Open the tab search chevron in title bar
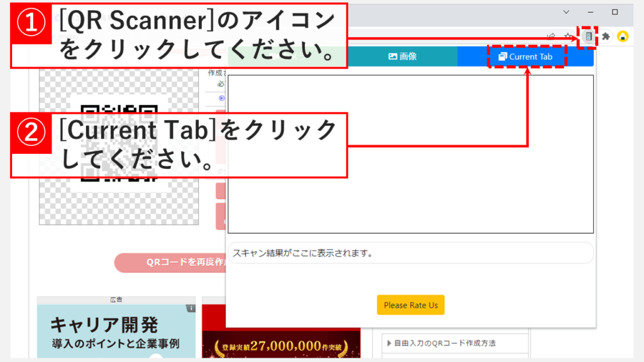This screenshot has width=644, height=362. pyautogui.click(x=567, y=12)
